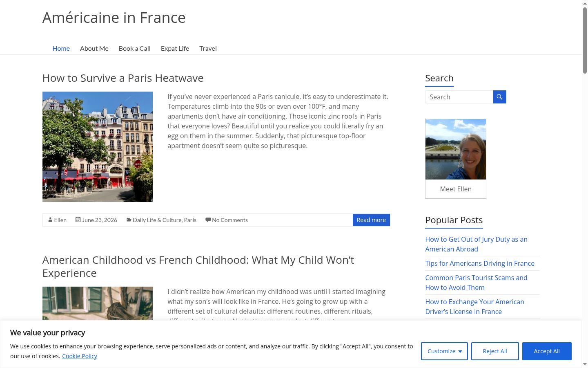The image size is (588, 368).
Task: Open the Daily Life & Culture category
Action: click(157, 220)
